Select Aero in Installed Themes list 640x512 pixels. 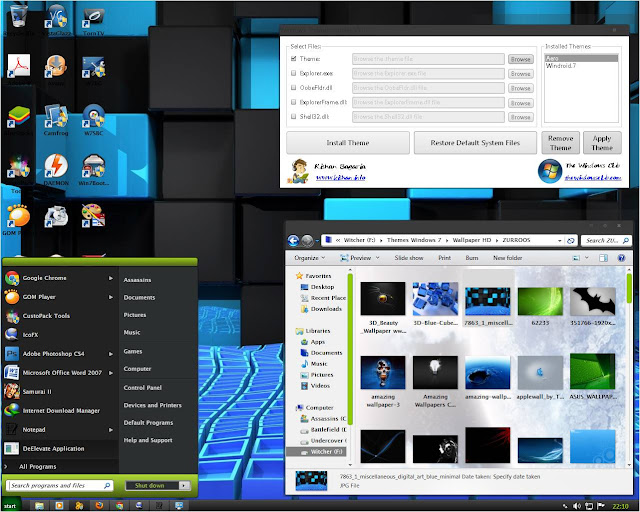tap(581, 58)
